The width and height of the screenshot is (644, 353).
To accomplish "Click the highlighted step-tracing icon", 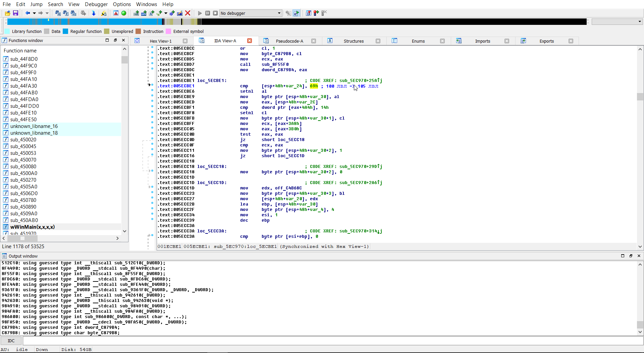I will pos(296,13).
